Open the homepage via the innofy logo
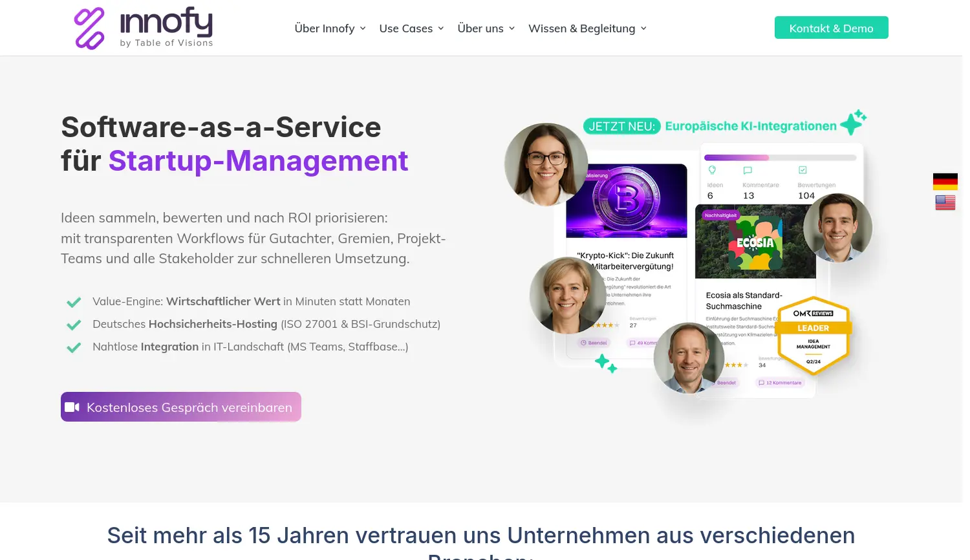This screenshot has width=970, height=560. [143, 27]
